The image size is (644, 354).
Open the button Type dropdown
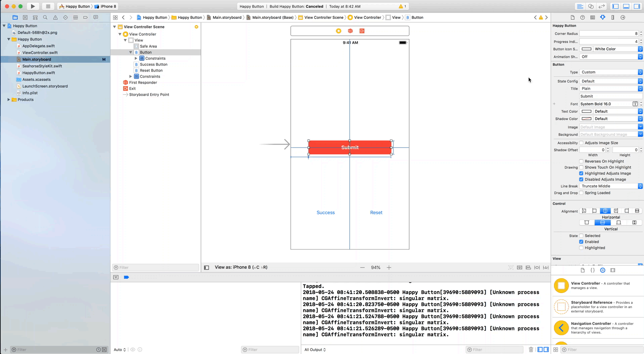click(611, 72)
